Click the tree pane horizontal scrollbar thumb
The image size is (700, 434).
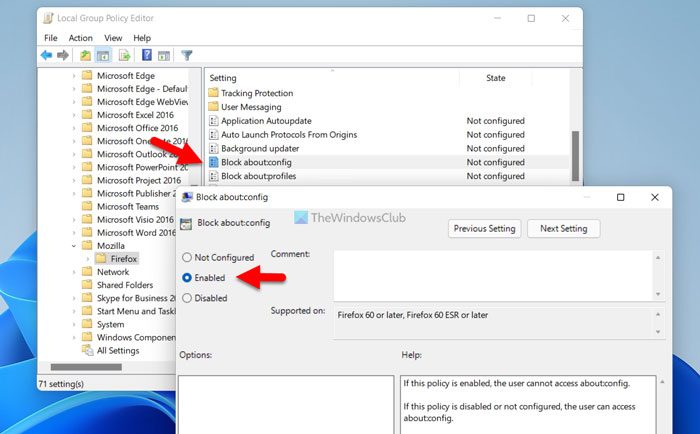pyautogui.click(x=86, y=367)
